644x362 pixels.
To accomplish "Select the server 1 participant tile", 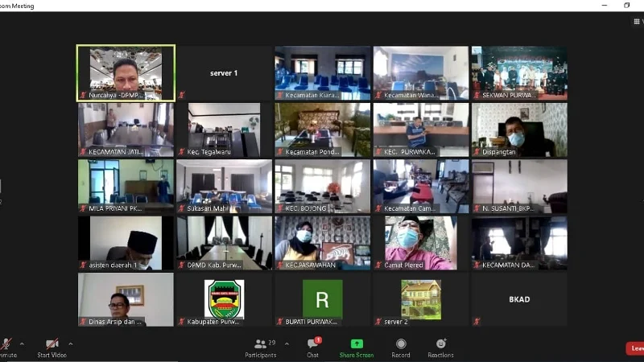I will [224, 73].
